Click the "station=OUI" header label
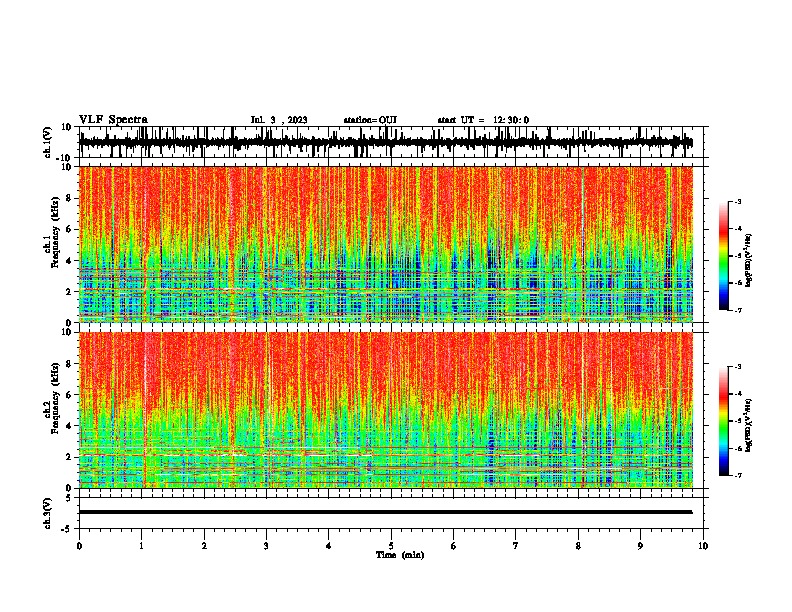This screenshot has height=612, width=792. coord(370,120)
